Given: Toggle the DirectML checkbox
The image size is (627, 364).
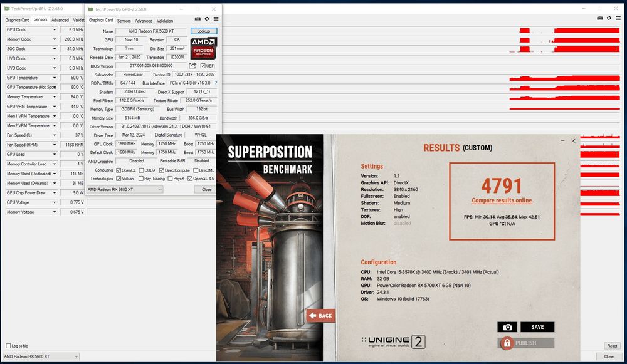Looking at the screenshot, I should pyautogui.click(x=196, y=170).
